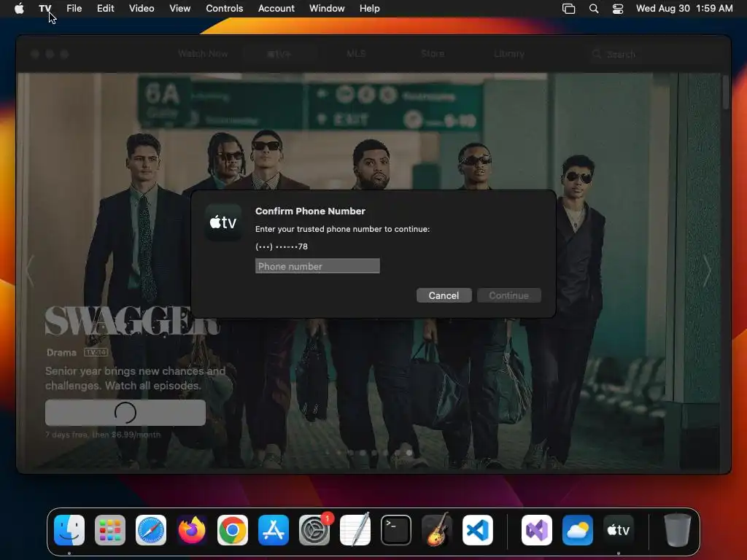This screenshot has width=747, height=560.
Task: Open the File menu
Action: [74, 8]
